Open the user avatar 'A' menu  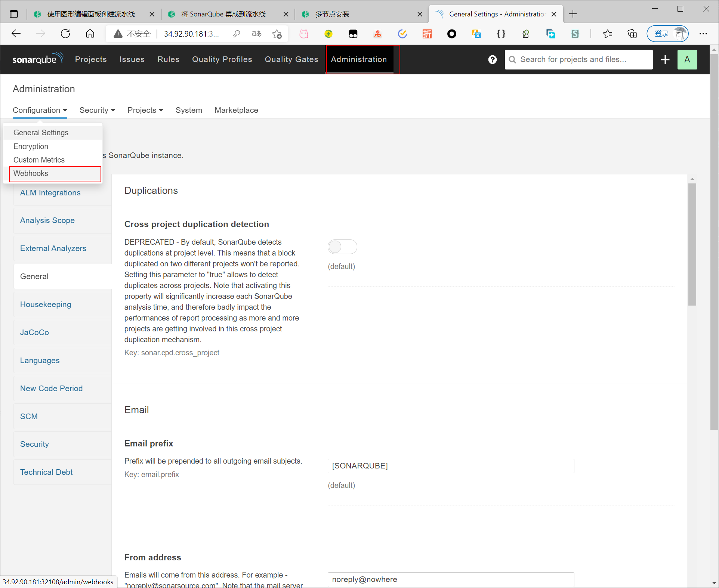click(687, 59)
